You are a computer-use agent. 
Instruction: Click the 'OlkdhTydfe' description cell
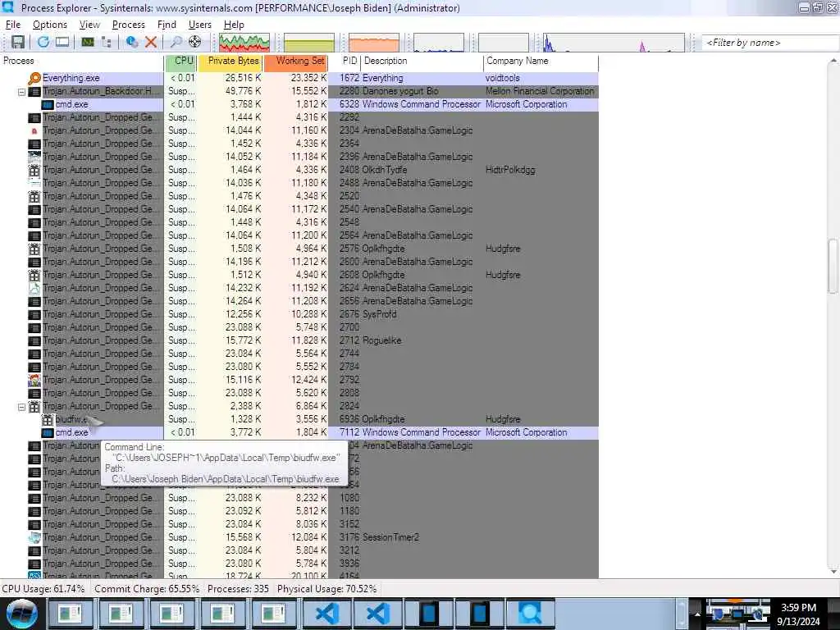pyautogui.click(x=385, y=171)
